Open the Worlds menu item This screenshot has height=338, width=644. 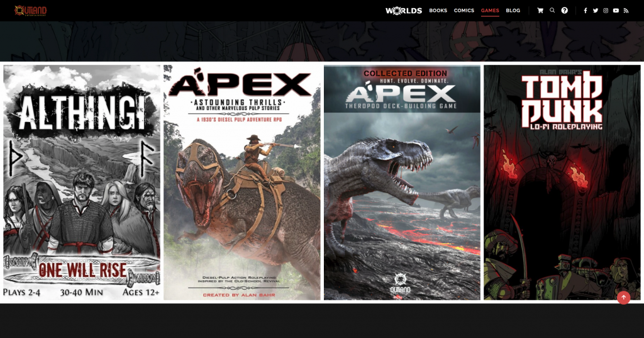click(404, 11)
